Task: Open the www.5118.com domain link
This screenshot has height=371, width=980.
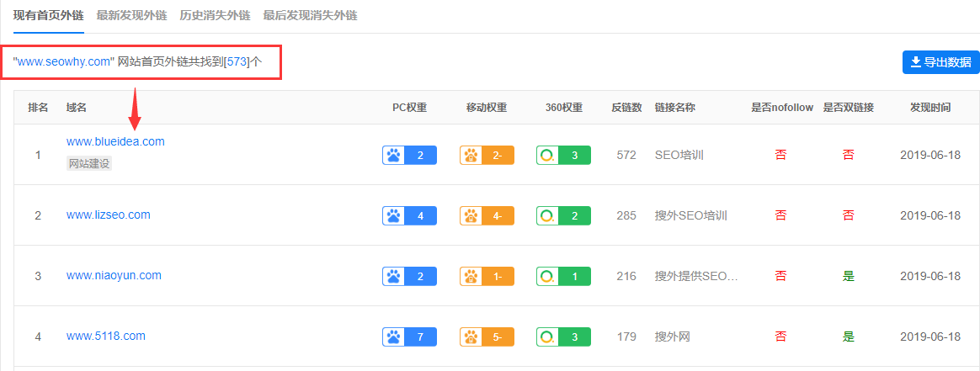Action: [x=105, y=336]
